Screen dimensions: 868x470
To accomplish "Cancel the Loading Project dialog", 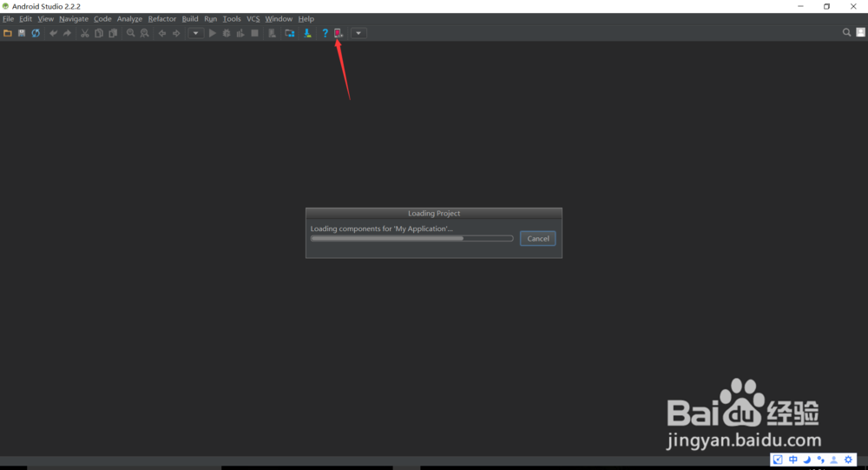I will pos(537,238).
